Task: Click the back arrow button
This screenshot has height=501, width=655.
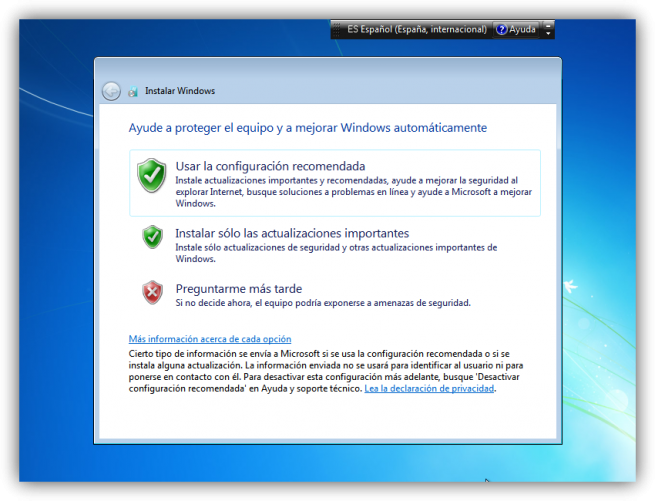Action: [x=111, y=91]
